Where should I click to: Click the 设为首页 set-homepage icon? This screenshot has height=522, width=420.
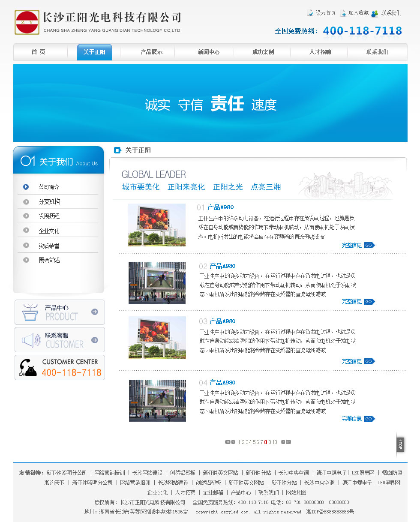coord(310,13)
